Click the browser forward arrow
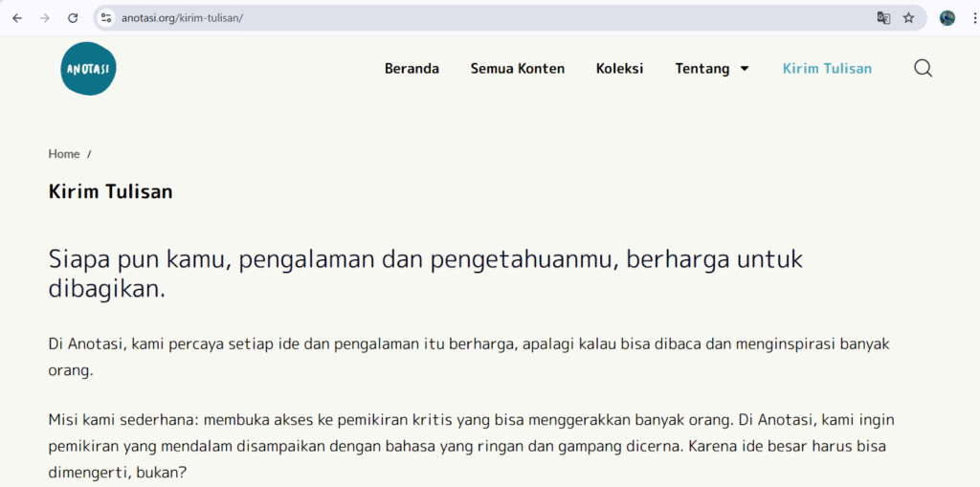 (44, 18)
